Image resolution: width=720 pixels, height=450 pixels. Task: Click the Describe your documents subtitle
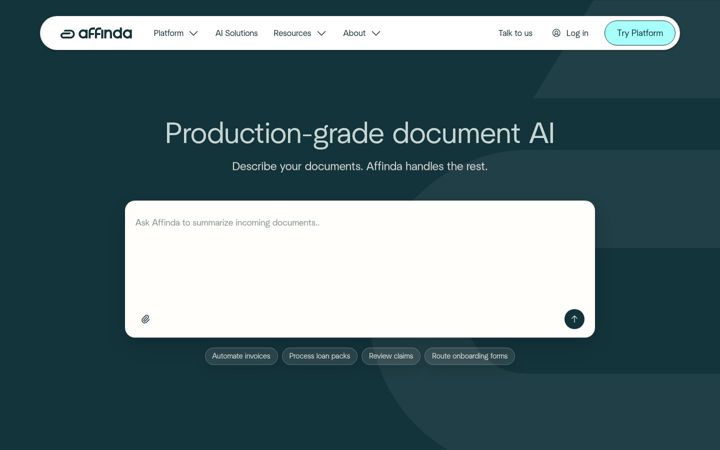tap(360, 166)
